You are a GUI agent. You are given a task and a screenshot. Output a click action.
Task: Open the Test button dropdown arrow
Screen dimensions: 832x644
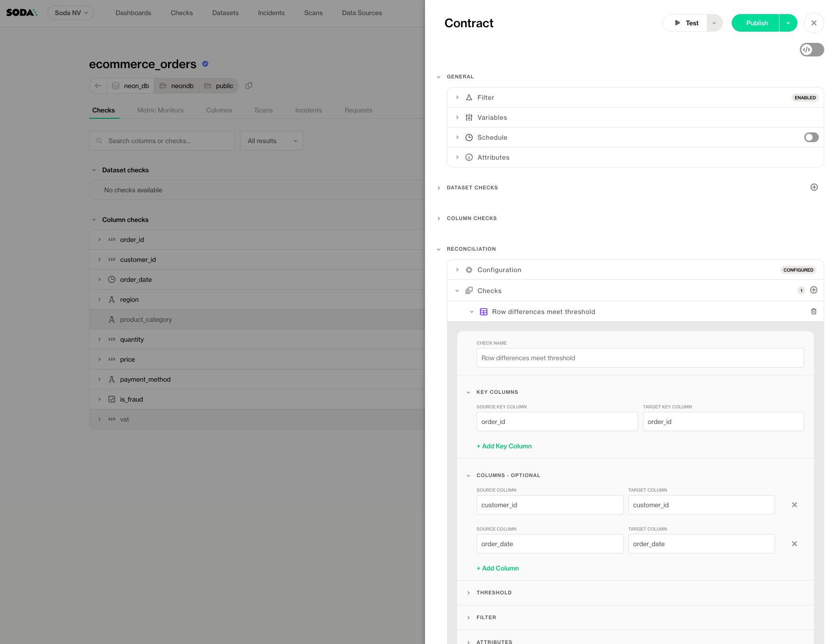(x=714, y=23)
